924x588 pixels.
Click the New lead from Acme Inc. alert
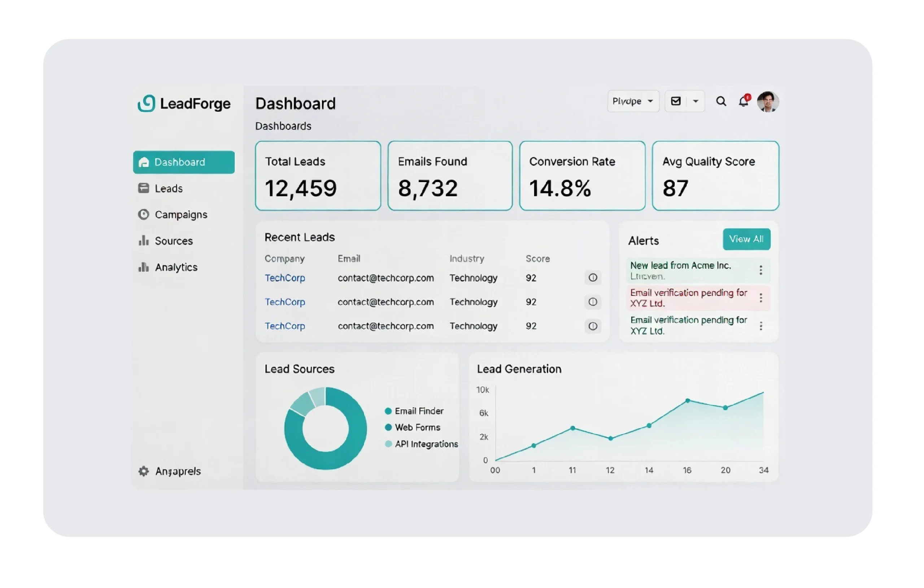698,271
